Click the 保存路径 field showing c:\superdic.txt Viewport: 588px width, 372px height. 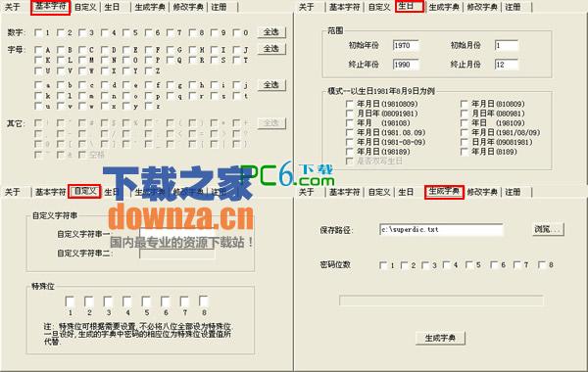pos(441,230)
